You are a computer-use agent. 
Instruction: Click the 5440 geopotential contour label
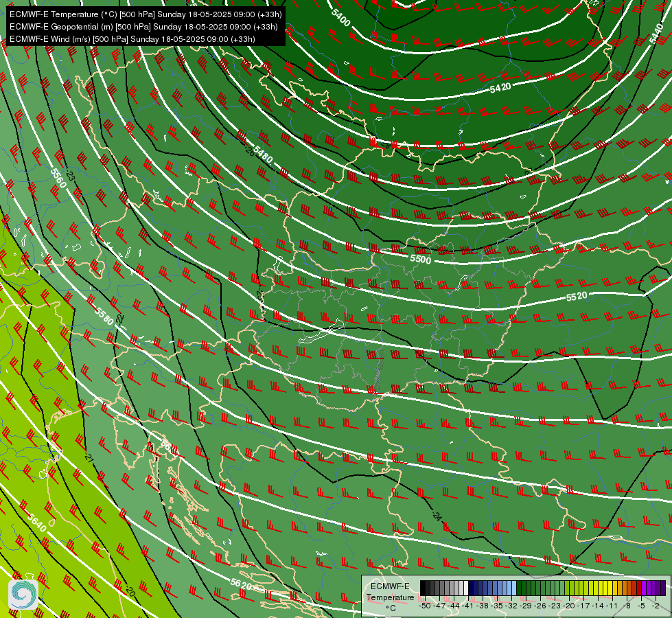pyautogui.click(x=657, y=33)
